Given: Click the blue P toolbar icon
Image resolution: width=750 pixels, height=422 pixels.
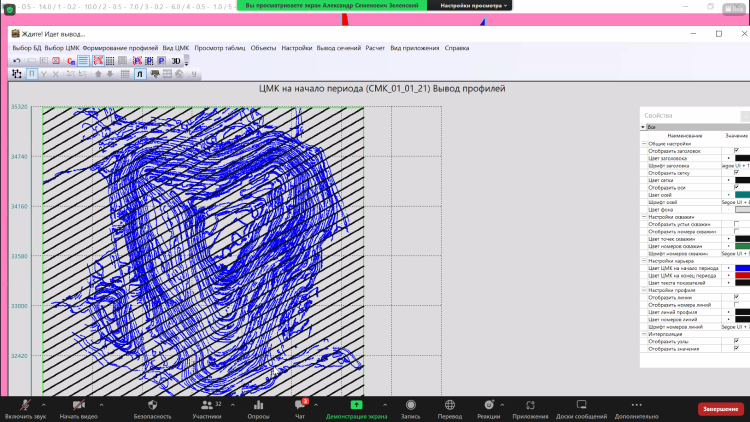Looking at the screenshot, I should 160,61.
